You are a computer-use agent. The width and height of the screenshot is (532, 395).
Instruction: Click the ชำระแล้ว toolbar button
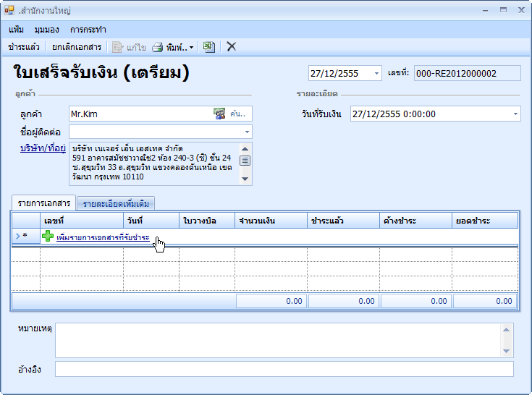[24, 47]
